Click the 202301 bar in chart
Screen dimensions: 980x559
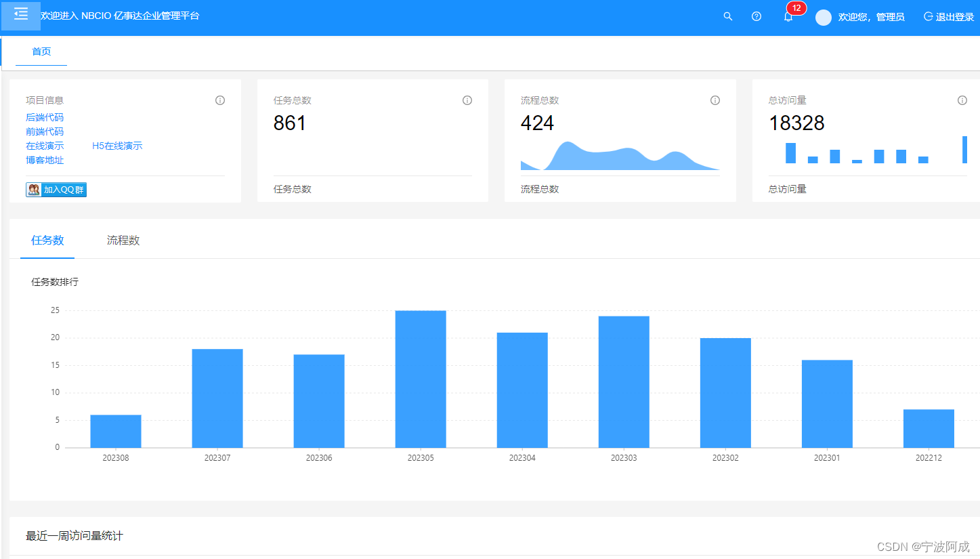(x=827, y=404)
